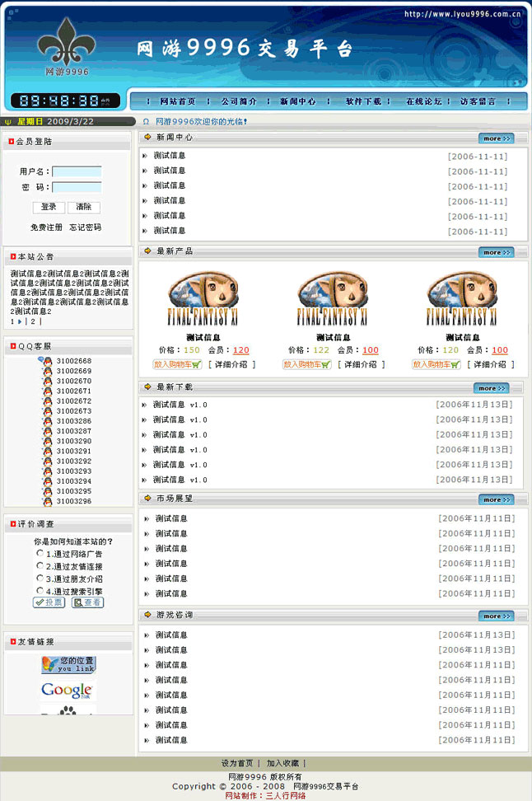
Task: Click the 市场展望 section arrow icon
Action: click(x=147, y=498)
